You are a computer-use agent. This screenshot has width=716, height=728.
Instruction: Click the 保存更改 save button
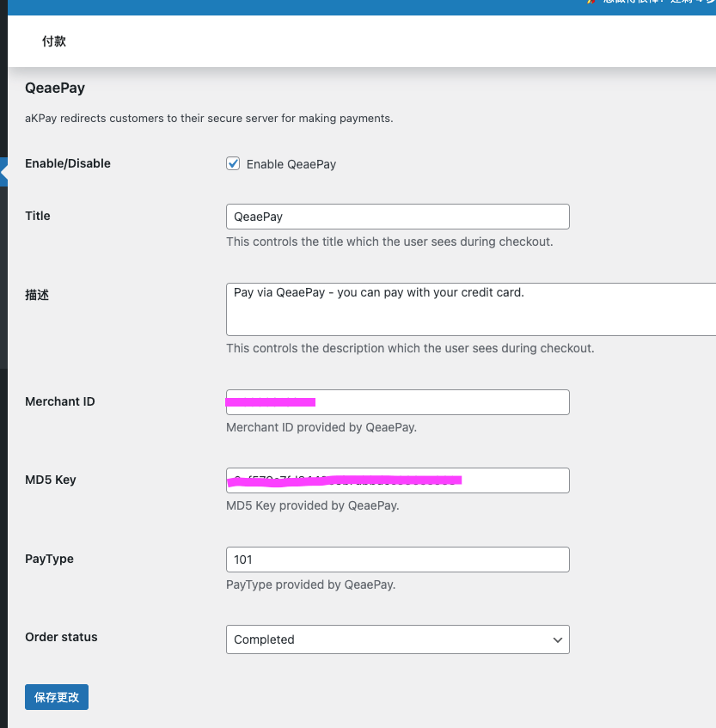57,697
